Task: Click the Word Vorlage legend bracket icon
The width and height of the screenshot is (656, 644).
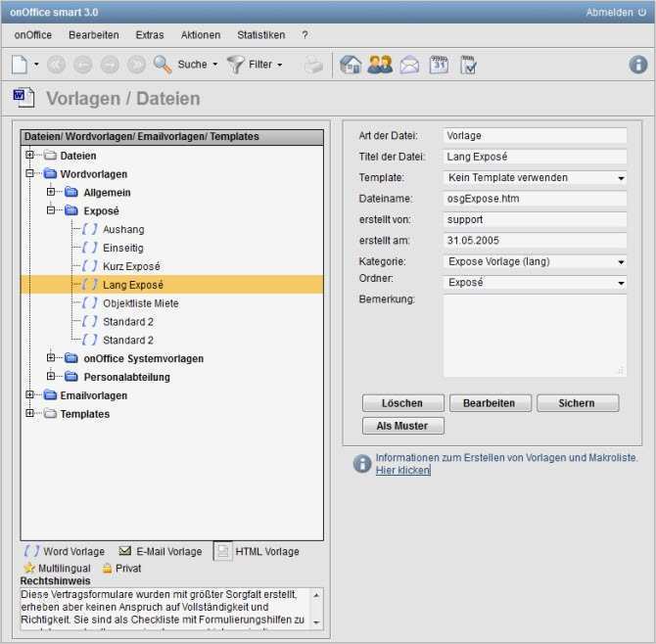Action: [31, 551]
